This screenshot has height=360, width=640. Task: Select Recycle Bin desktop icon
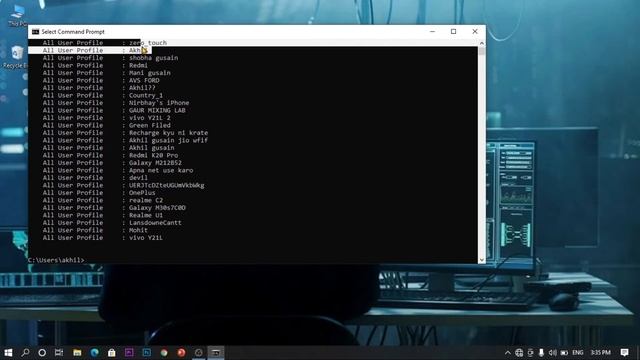tap(16, 57)
